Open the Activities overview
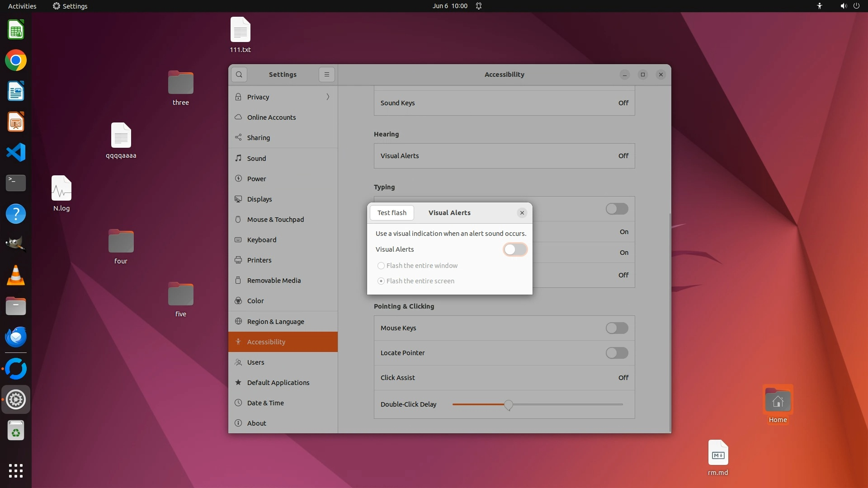This screenshot has height=488, width=868. (x=22, y=6)
